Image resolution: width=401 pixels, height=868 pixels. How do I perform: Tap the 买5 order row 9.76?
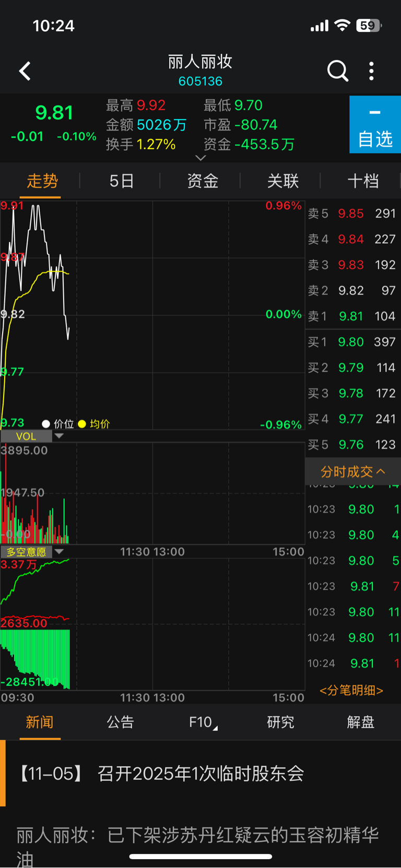tap(352, 444)
